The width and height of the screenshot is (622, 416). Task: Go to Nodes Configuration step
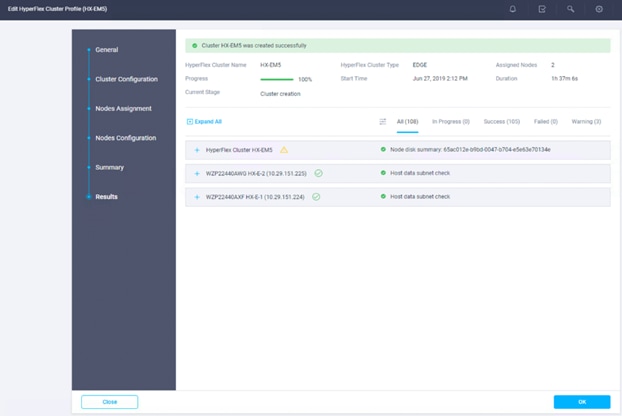click(x=126, y=138)
